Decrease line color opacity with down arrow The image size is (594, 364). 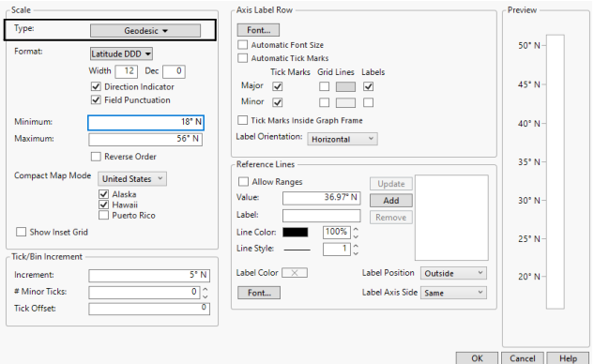[x=356, y=236]
